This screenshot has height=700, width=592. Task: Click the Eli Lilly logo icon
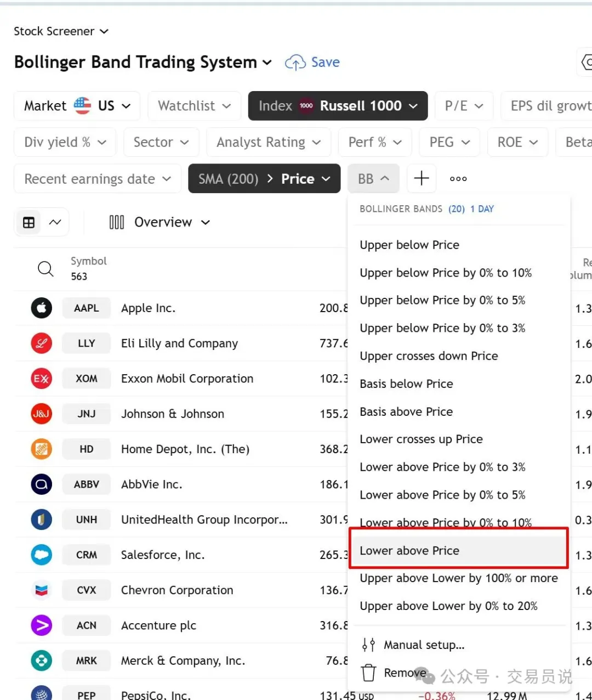42,343
